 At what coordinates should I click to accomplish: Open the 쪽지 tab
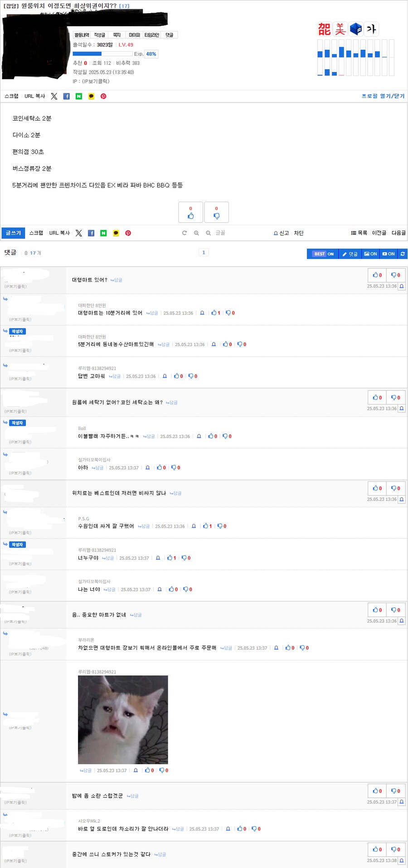(117, 35)
